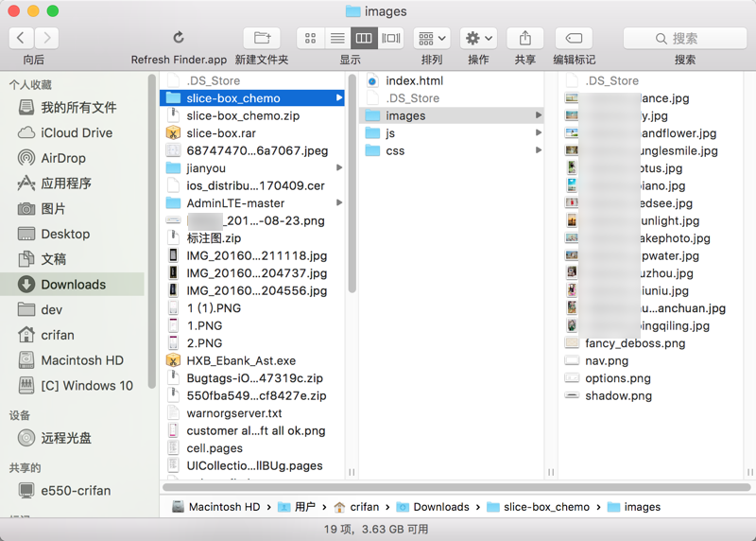Viewport: 756px width, 541px height.
Task: Switch to list view
Action: (x=337, y=38)
